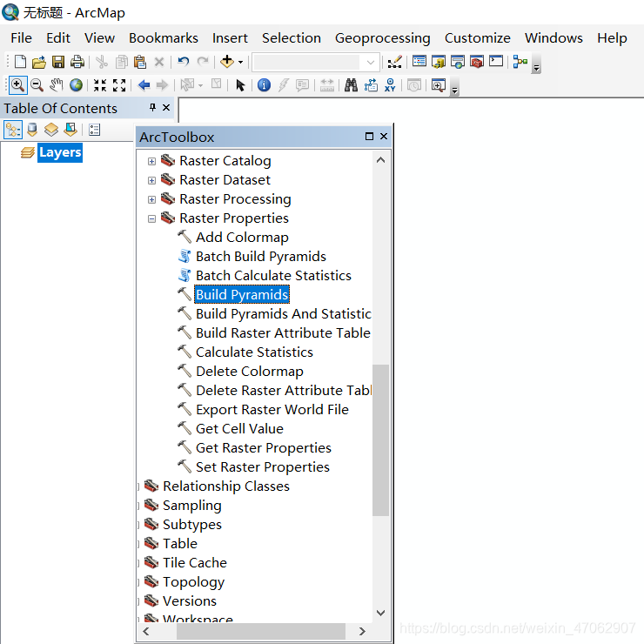Image resolution: width=644 pixels, height=644 pixels.
Task: Save the map with the floppy disk icon
Action: tap(58, 62)
